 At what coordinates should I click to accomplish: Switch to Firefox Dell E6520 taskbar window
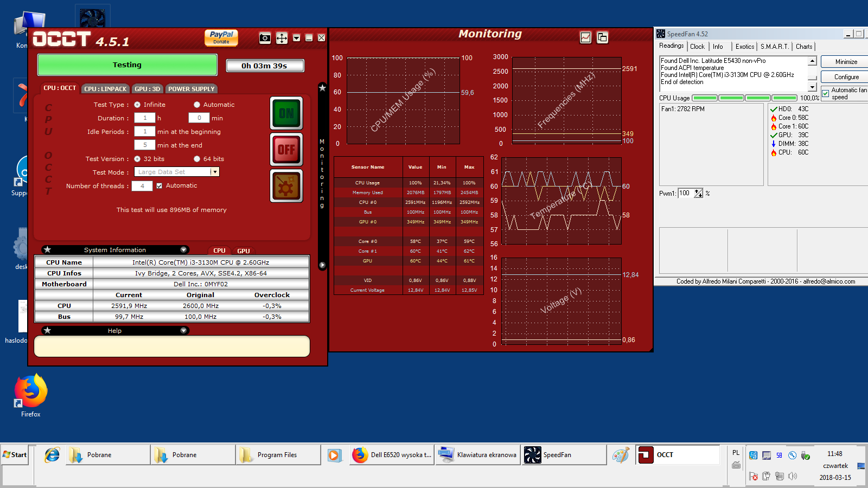(x=392, y=455)
